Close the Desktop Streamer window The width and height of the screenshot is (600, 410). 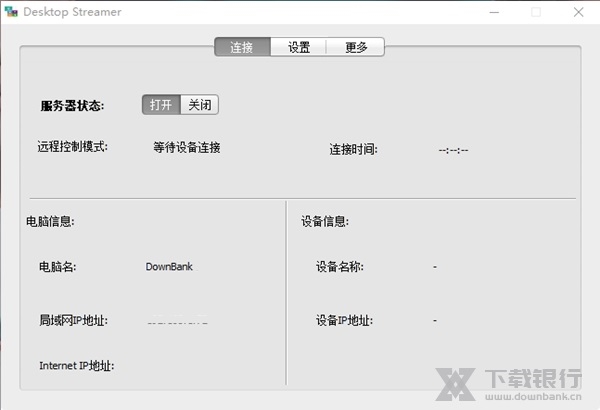coord(578,12)
